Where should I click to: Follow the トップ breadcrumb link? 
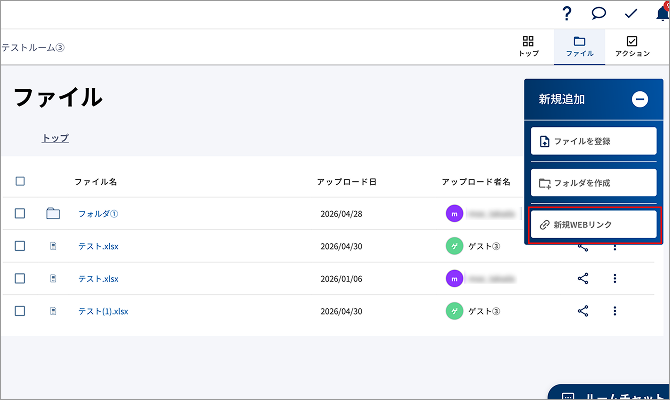point(55,138)
